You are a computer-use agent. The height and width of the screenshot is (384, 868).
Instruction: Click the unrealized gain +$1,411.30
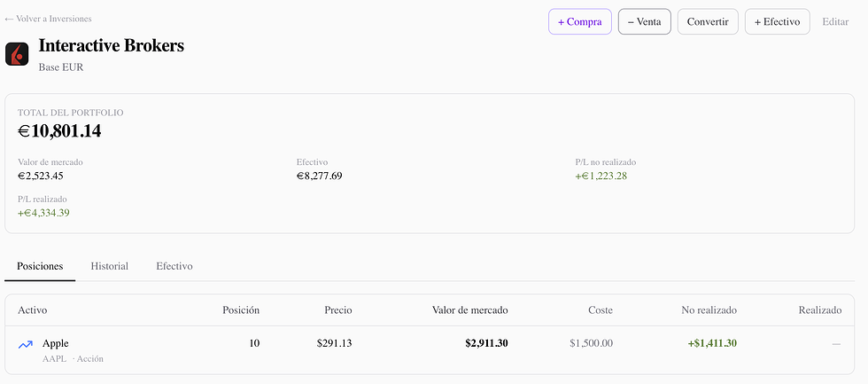[712, 343]
